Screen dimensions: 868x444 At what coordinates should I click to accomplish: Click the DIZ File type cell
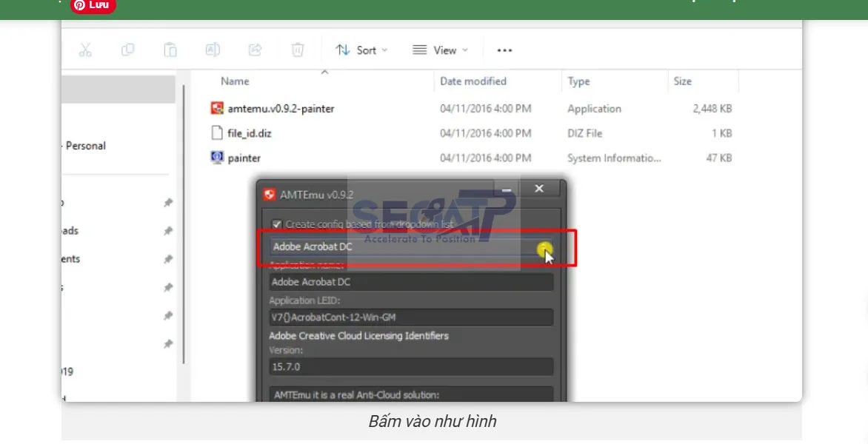(x=584, y=133)
